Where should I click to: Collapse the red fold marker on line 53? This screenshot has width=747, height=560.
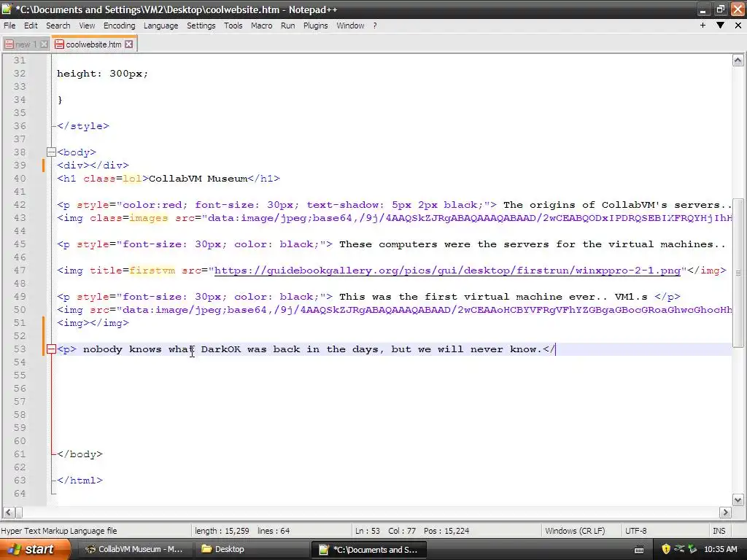52,349
